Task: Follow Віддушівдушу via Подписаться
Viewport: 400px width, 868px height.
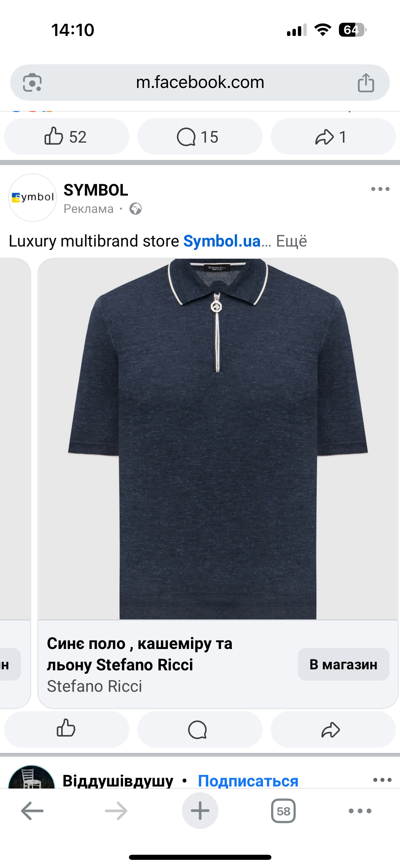Action: 248,780
